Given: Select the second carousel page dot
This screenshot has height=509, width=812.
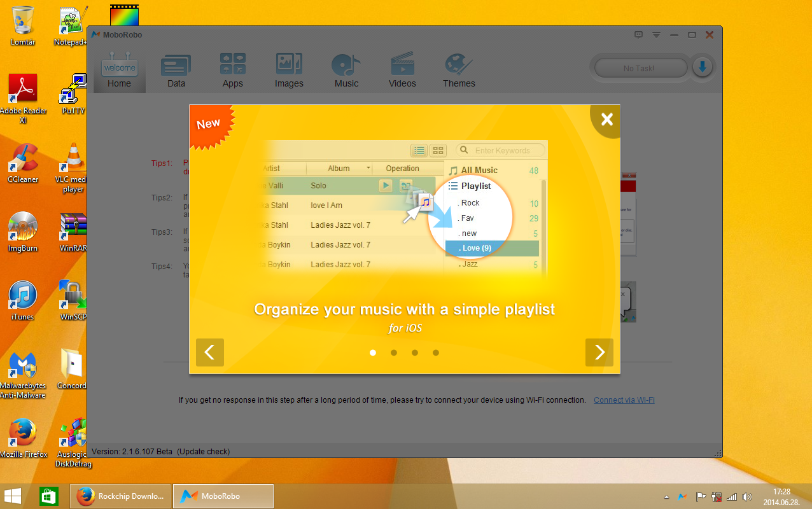Looking at the screenshot, I should point(394,352).
